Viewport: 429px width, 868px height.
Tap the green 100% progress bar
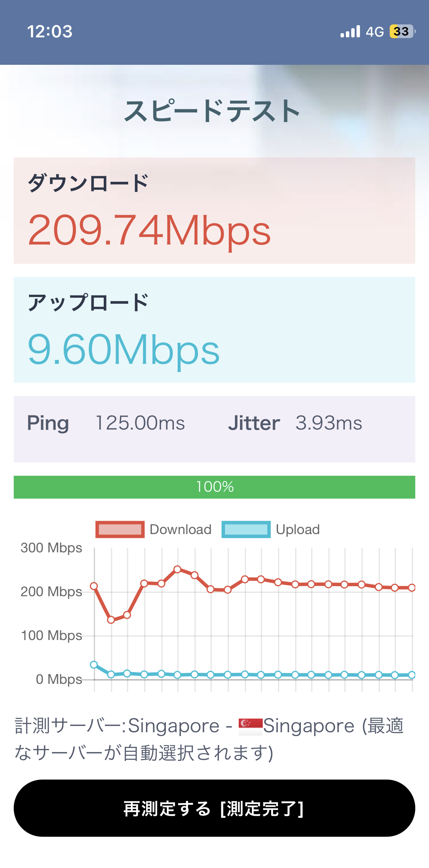click(x=214, y=487)
